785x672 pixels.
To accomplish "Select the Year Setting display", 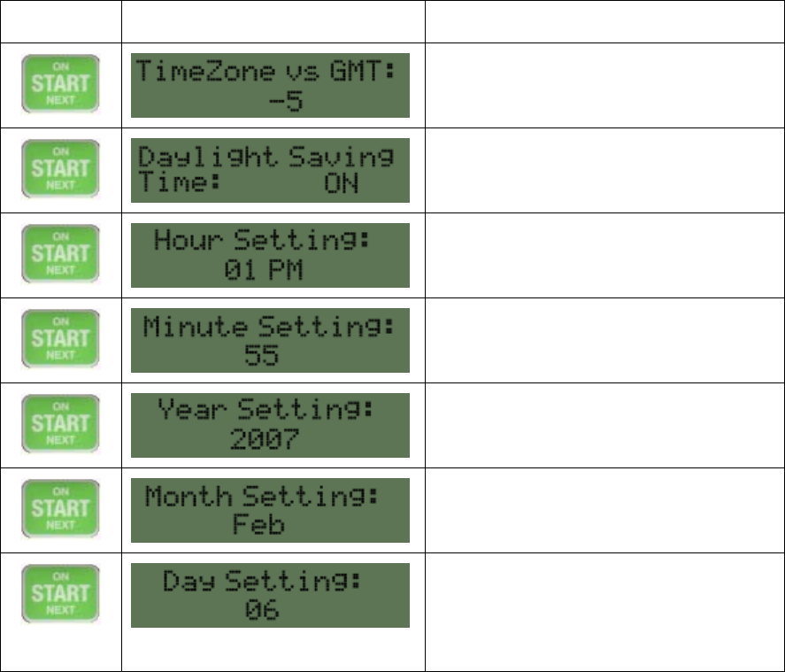I will pos(270,425).
